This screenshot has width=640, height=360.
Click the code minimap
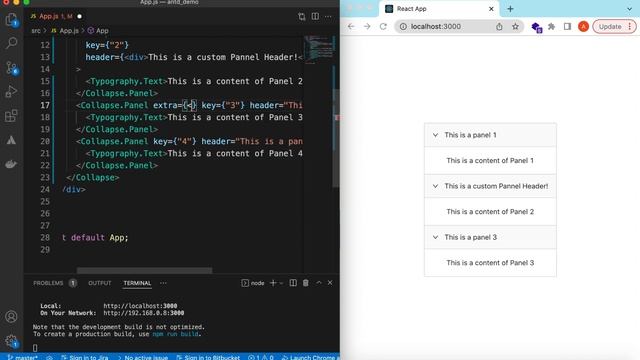pos(319,49)
